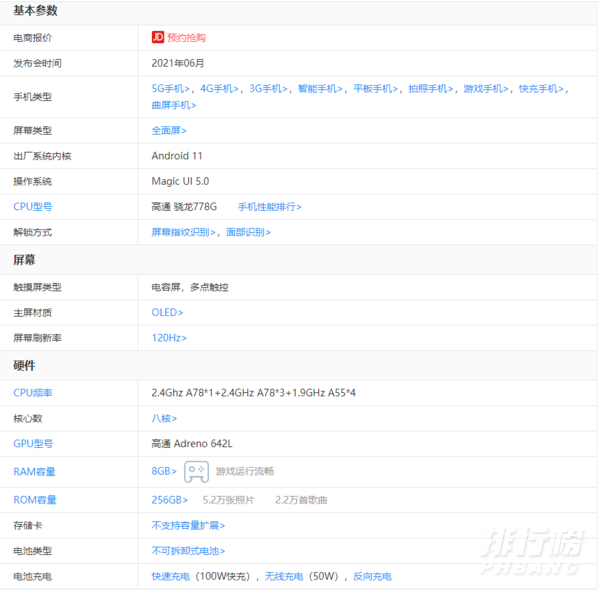Click the 基本参数 section header
Image resolution: width=600 pixels, height=590 pixels.
[36, 11]
